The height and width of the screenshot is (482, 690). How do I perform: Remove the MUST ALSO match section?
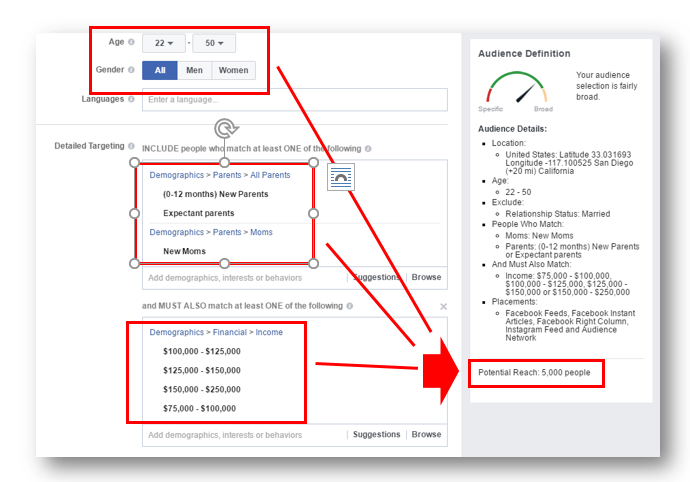click(444, 306)
